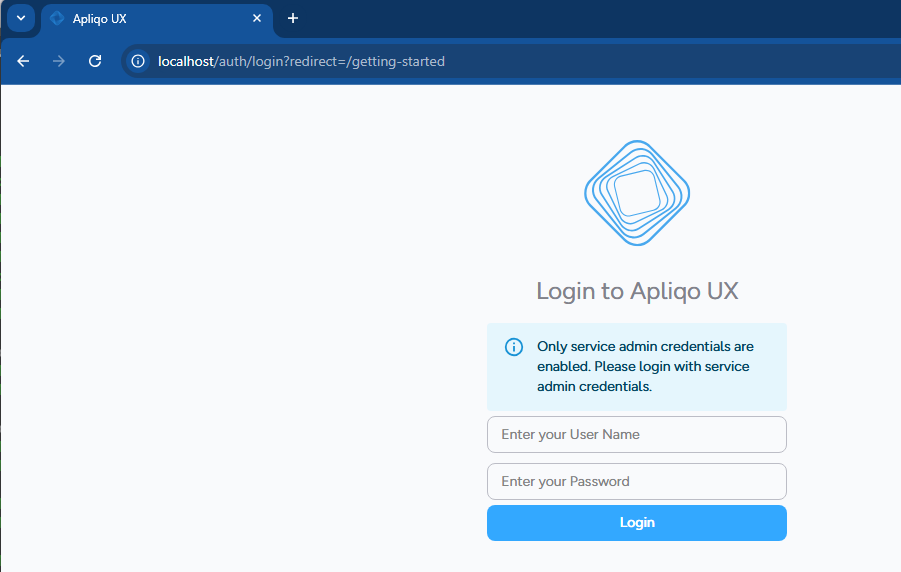Image resolution: width=901 pixels, height=572 pixels.
Task: Click the address bar URL text
Action: coord(301,61)
